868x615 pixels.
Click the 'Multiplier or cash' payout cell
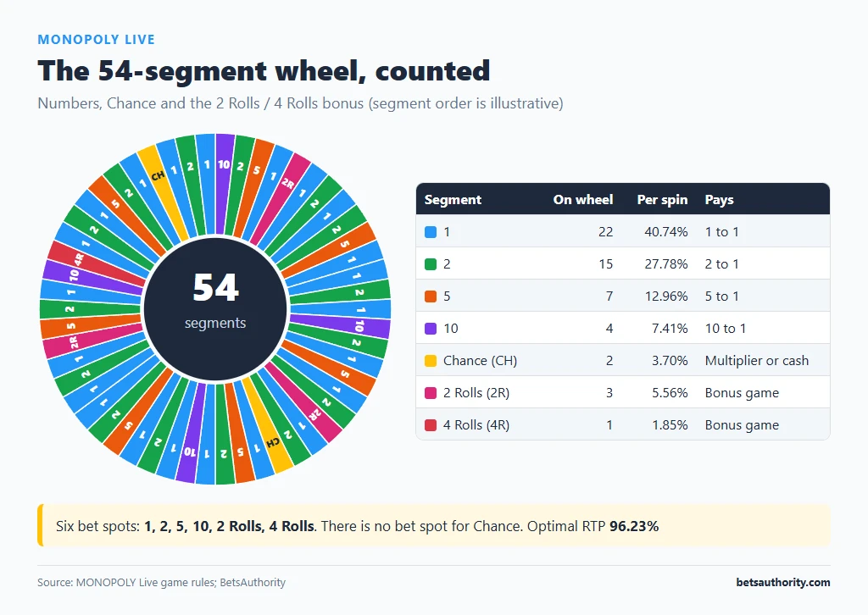pyautogui.click(x=757, y=361)
